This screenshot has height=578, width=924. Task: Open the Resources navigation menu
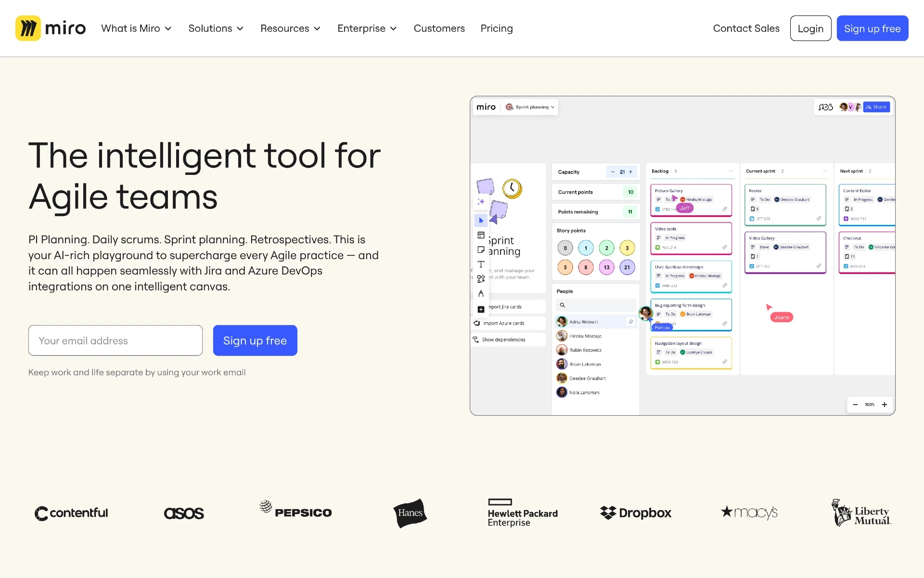pos(289,28)
